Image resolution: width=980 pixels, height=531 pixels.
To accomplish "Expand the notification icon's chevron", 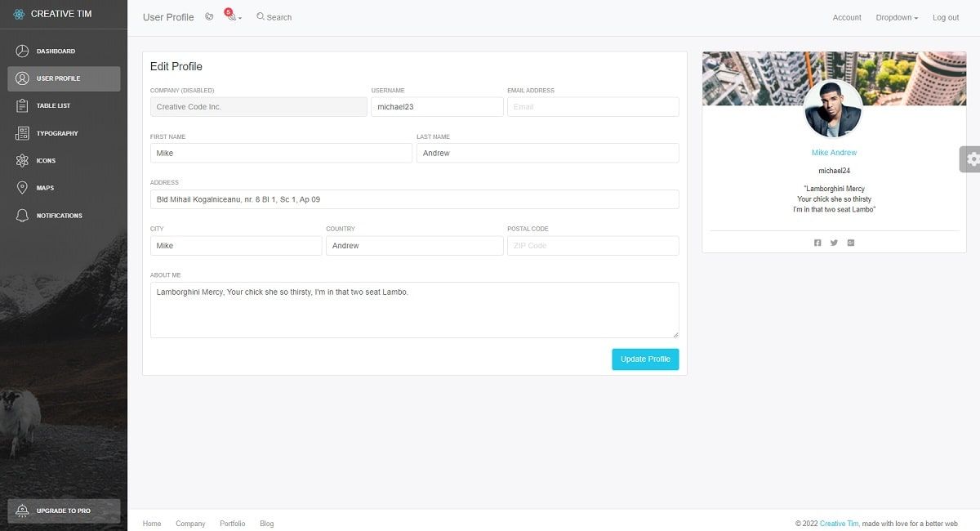I will tap(239, 18).
